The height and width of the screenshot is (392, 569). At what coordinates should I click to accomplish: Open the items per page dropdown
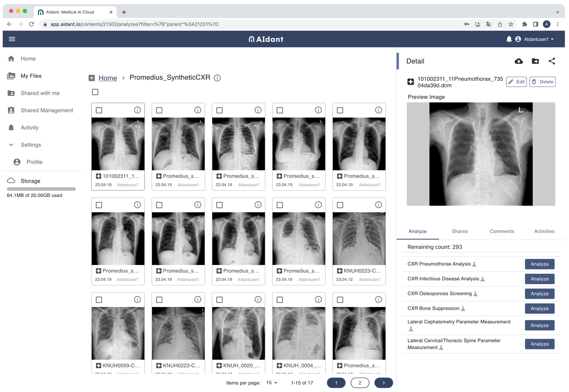[x=272, y=383]
